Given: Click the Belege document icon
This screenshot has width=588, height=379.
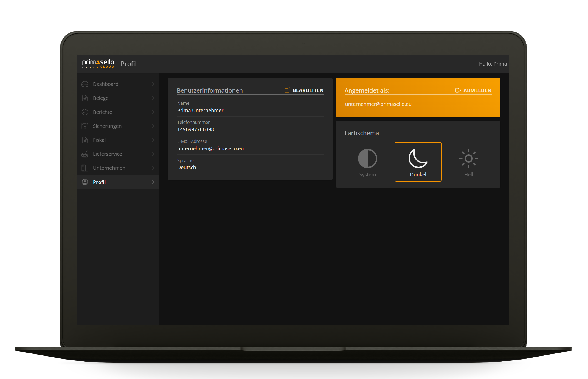Looking at the screenshot, I should (x=85, y=98).
